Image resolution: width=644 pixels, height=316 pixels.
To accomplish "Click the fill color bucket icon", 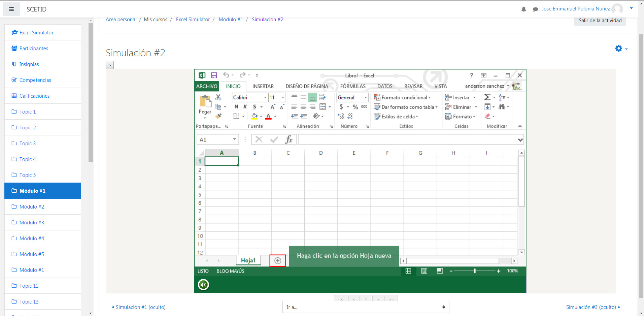I will (255, 116).
